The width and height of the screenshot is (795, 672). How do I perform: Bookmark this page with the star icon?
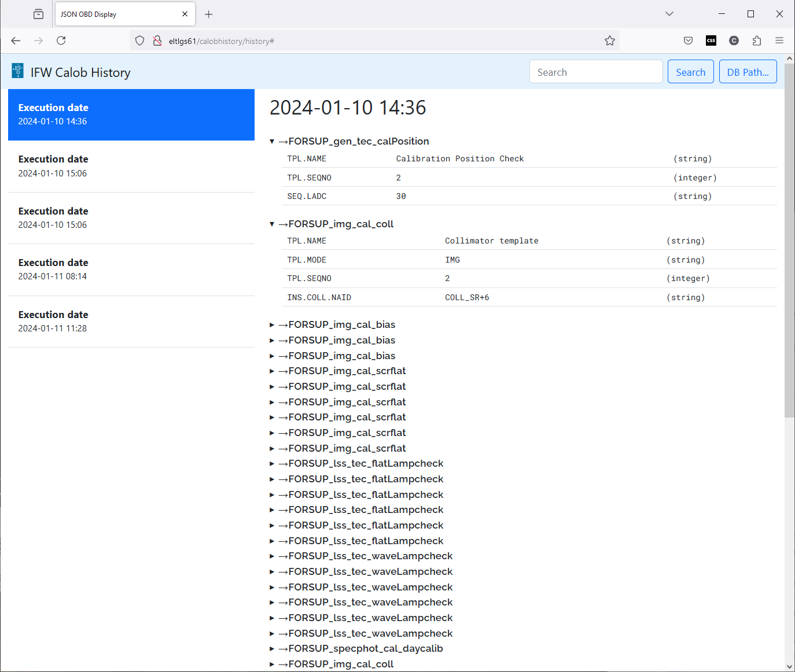click(x=609, y=40)
